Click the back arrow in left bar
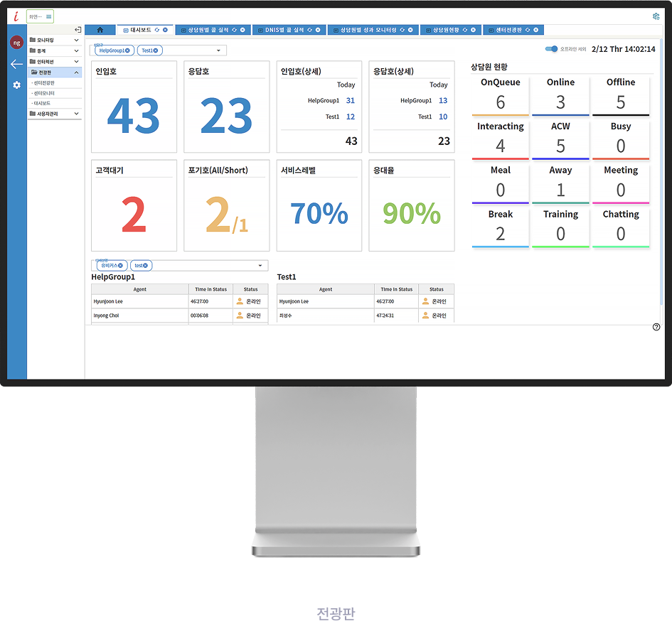This screenshot has width=672, height=626. [16, 65]
